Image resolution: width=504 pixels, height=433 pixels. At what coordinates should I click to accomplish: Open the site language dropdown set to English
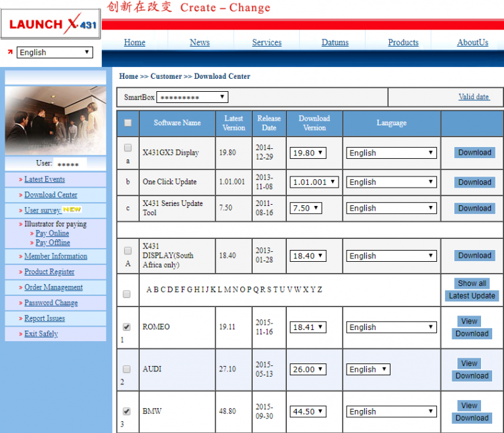click(55, 52)
